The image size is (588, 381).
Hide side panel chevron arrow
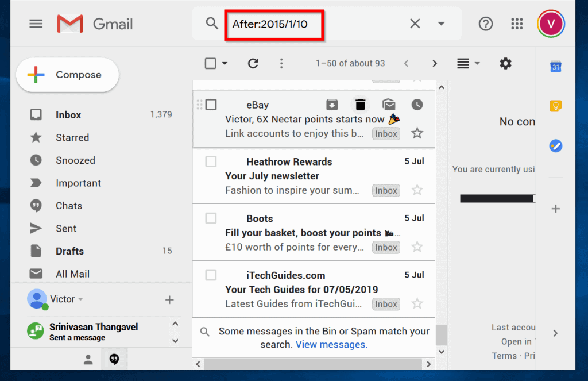[555, 333]
